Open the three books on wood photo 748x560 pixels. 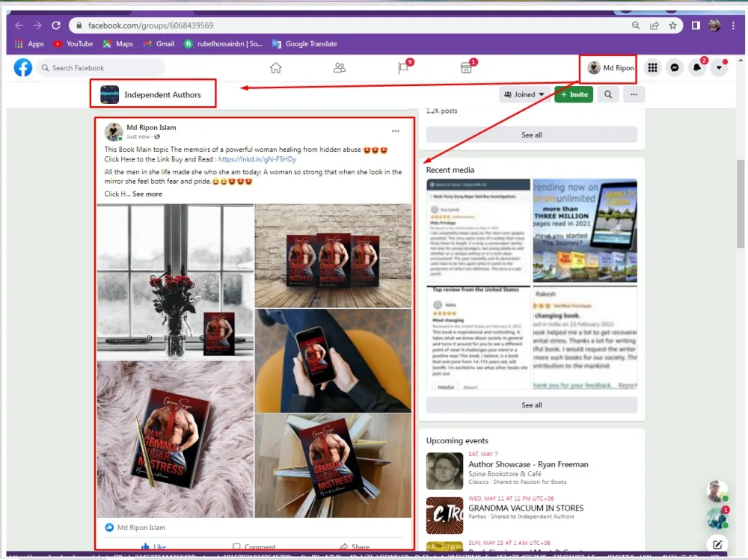coord(333,256)
